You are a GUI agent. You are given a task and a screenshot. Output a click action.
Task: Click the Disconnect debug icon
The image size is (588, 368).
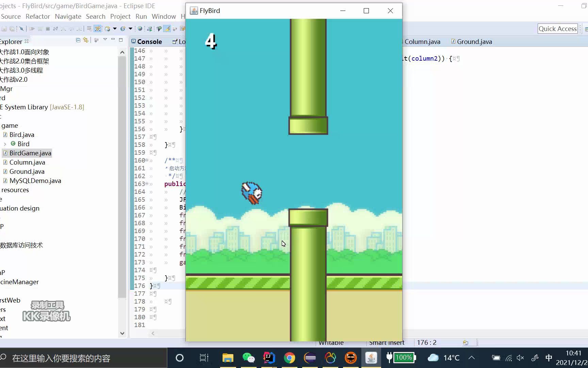point(55,29)
